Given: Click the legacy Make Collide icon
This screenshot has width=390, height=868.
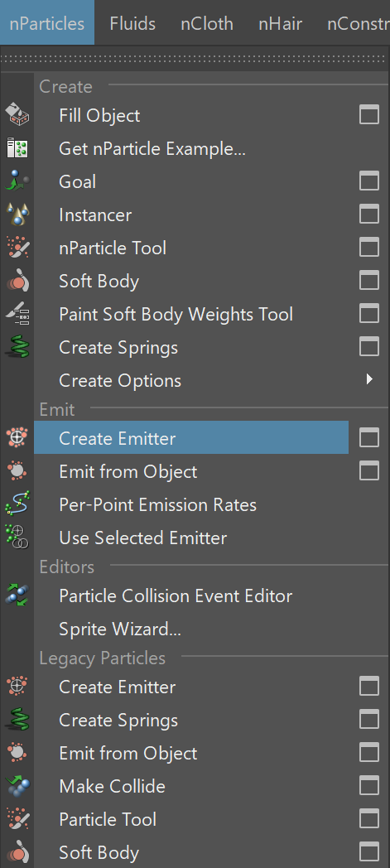Looking at the screenshot, I should click(17, 786).
